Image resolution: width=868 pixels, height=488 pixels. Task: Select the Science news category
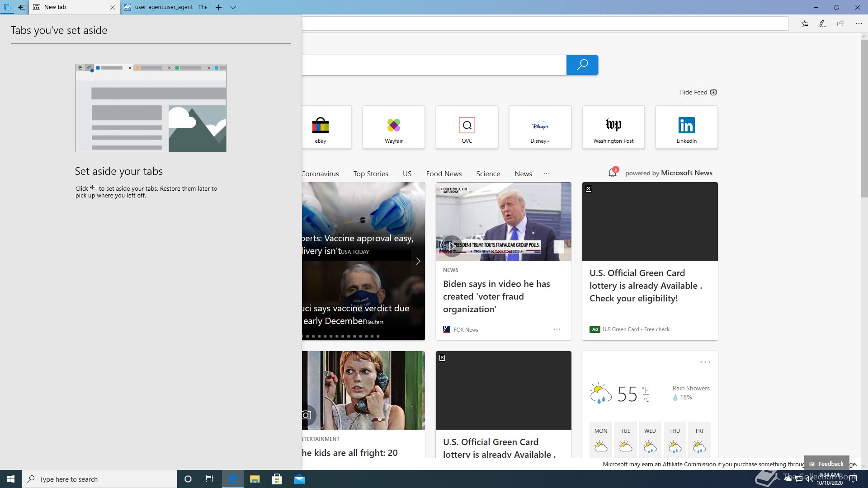488,174
